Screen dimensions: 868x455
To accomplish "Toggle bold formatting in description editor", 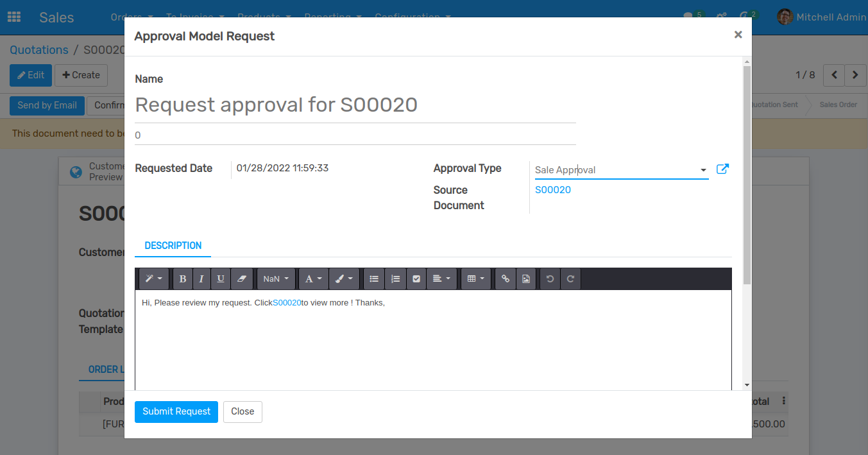I will tap(183, 279).
